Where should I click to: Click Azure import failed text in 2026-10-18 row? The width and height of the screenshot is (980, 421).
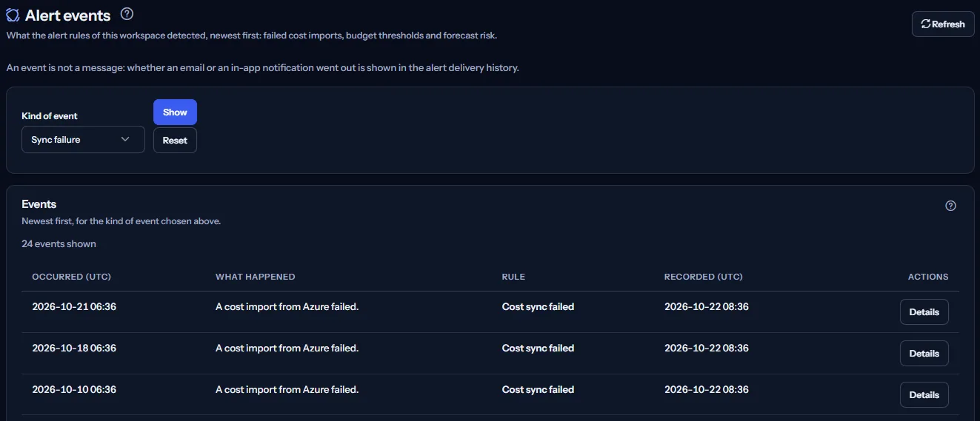pos(287,348)
